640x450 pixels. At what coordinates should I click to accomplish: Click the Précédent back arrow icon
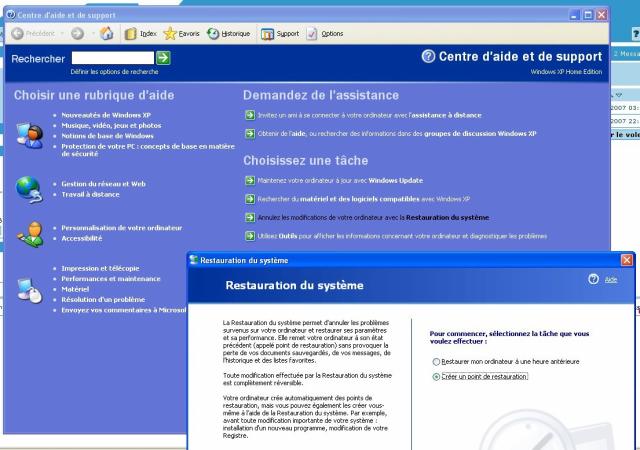(17, 33)
